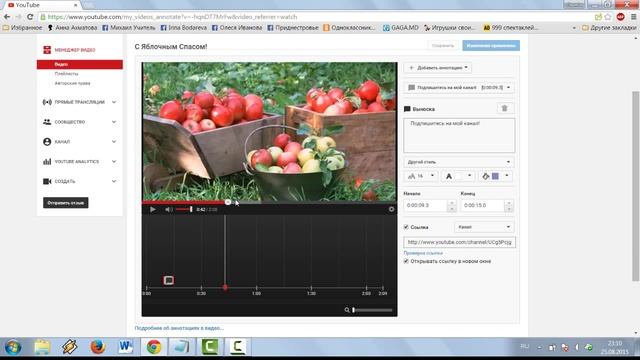Open the Другой стиль style dropdown
Viewport: 640px width, 360px height.
point(459,162)
